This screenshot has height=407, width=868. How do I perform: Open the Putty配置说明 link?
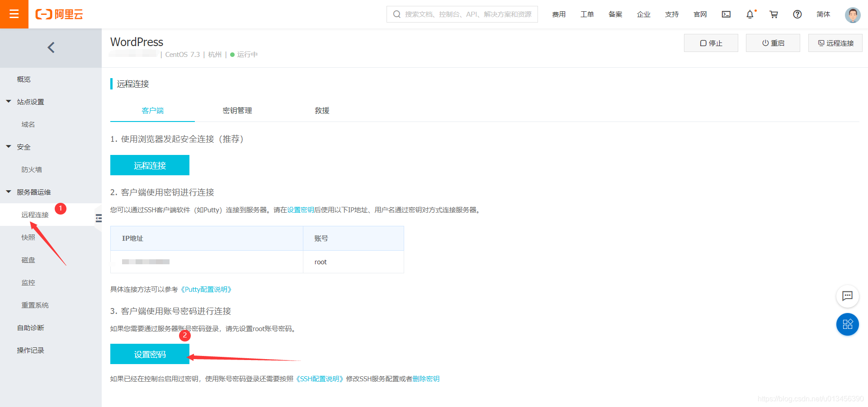click(206, 290)
